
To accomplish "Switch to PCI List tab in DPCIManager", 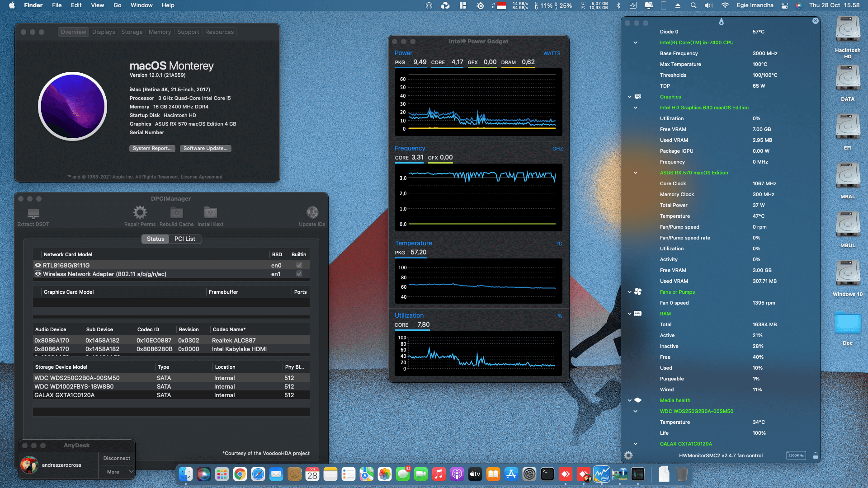I will tap(184, 239).
